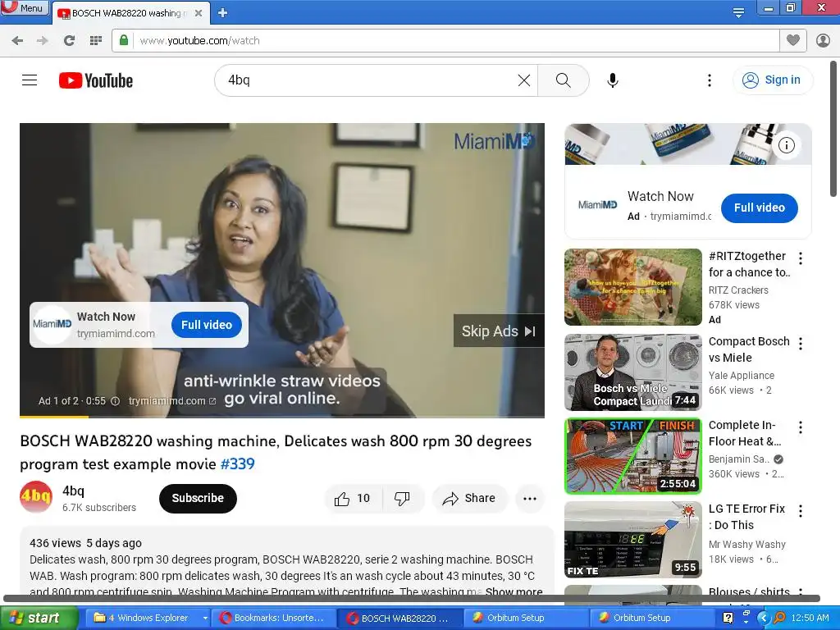Open the Speed Dial grid icon
This screenshot has width=840, height=630.
(96, 41)
